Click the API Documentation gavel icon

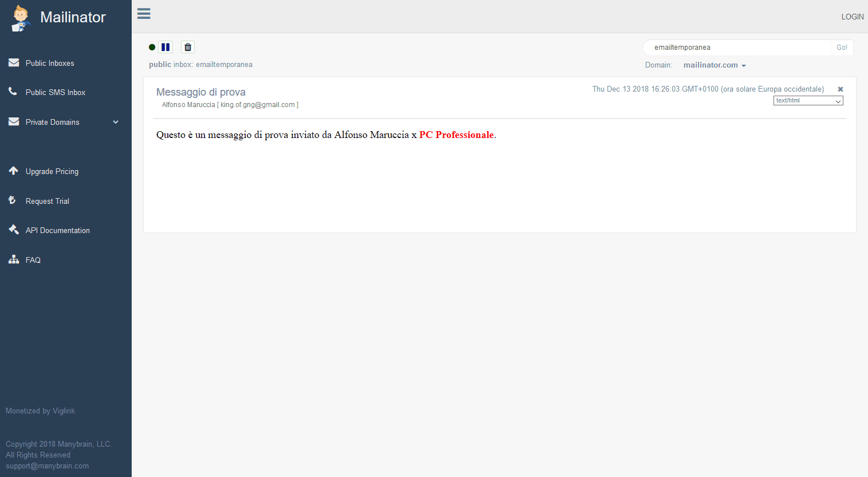[x=14, y=230]
